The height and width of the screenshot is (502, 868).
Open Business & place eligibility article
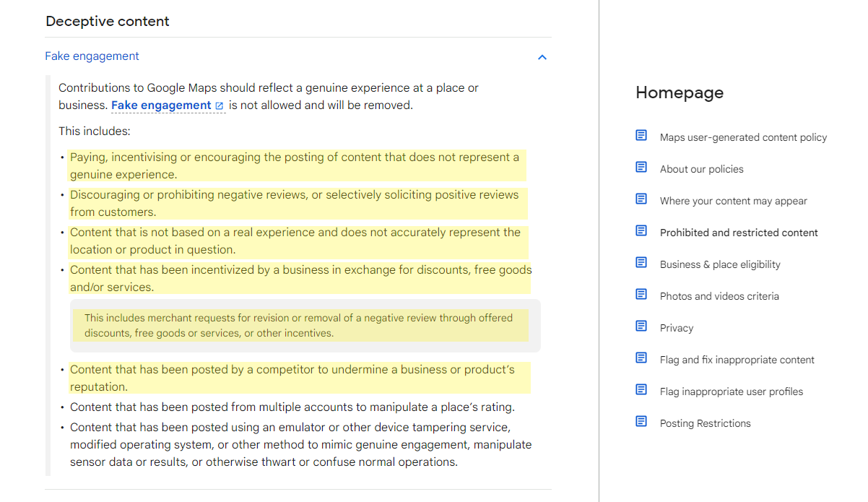[720, 264]
